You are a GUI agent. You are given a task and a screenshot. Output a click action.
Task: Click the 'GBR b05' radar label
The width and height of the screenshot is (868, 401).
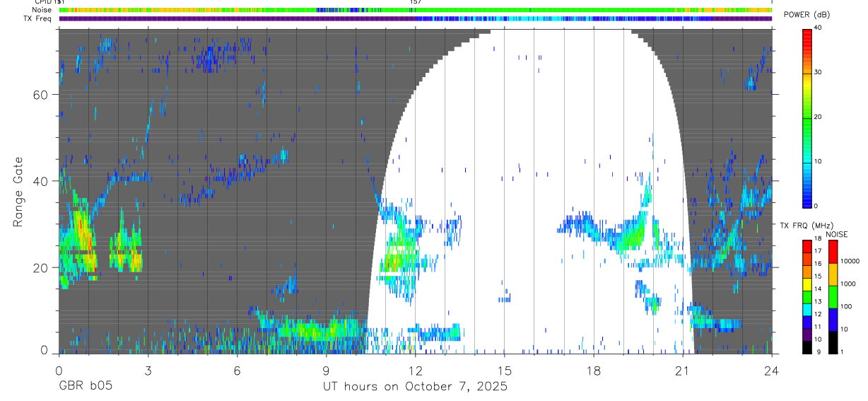(x=85, y=387)
